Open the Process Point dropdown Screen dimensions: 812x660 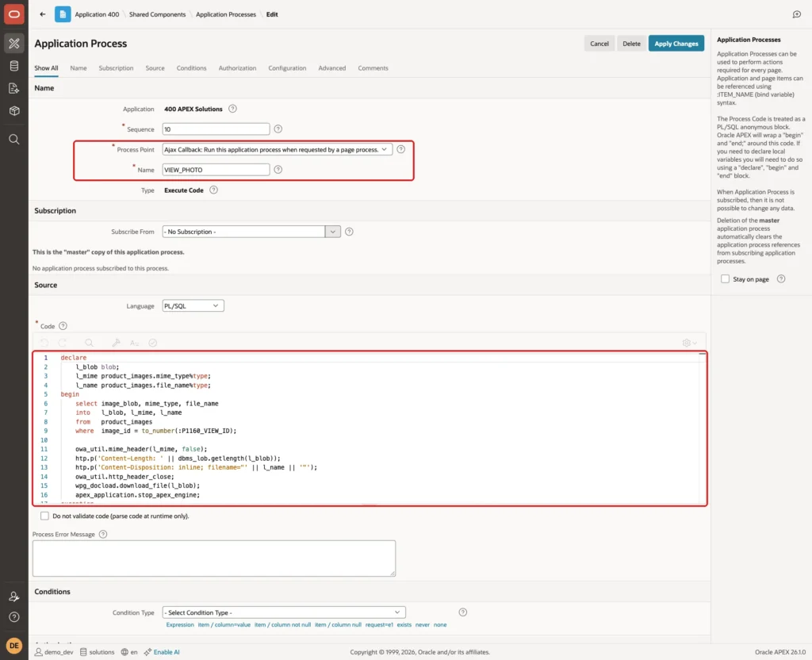(x=277, y=150)
